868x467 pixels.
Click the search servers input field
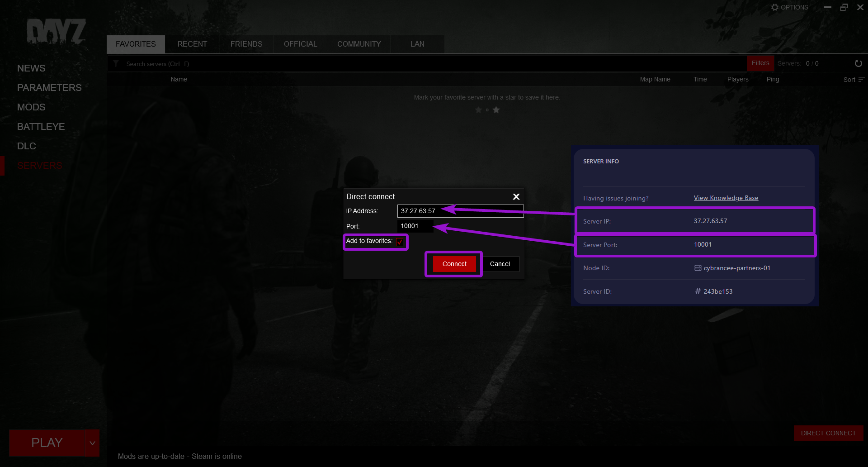tap(271, 63)
